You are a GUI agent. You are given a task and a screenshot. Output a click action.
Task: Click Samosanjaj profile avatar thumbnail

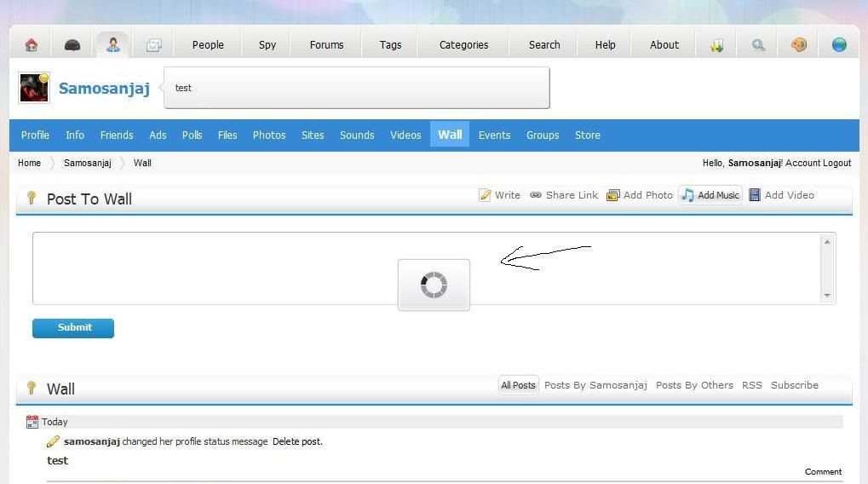[34, 88]
